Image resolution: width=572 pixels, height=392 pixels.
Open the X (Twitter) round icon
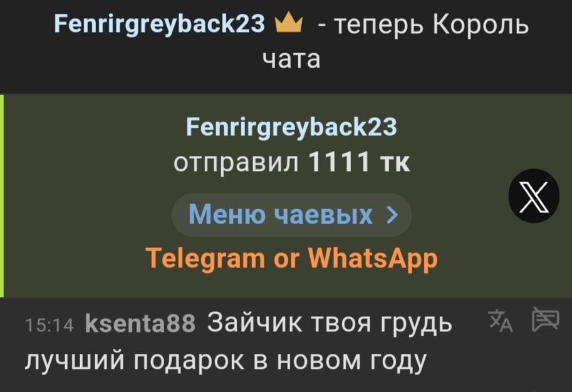click(x=534, y=196)
